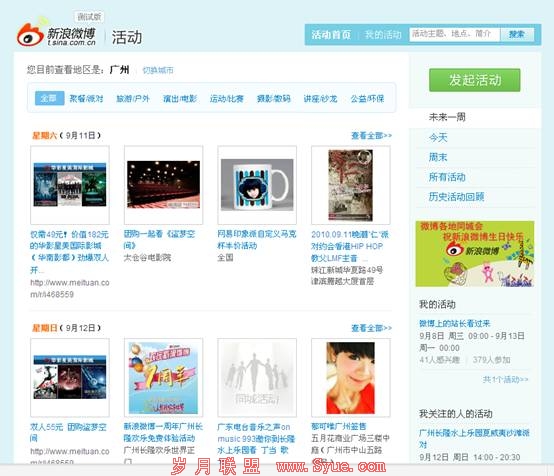The image size is (554, 476).
Task: Open the 发起活动 green button
Action: point(475,80)
